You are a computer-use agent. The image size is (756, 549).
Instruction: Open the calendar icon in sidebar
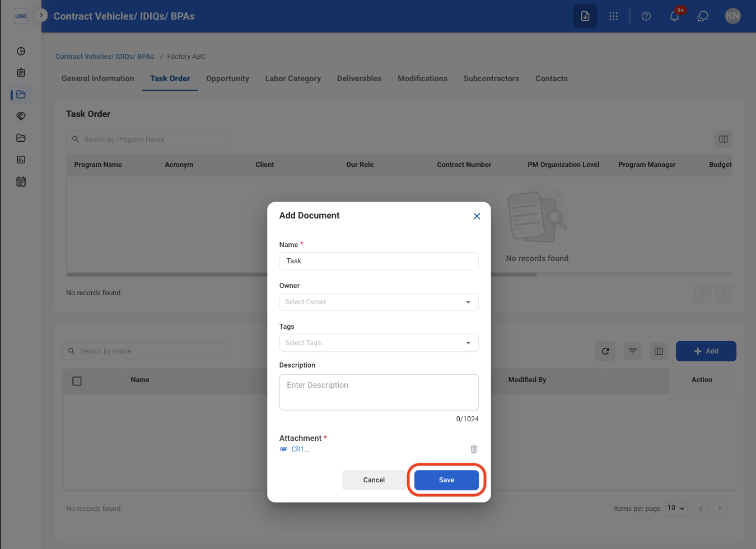click(21, 182)
